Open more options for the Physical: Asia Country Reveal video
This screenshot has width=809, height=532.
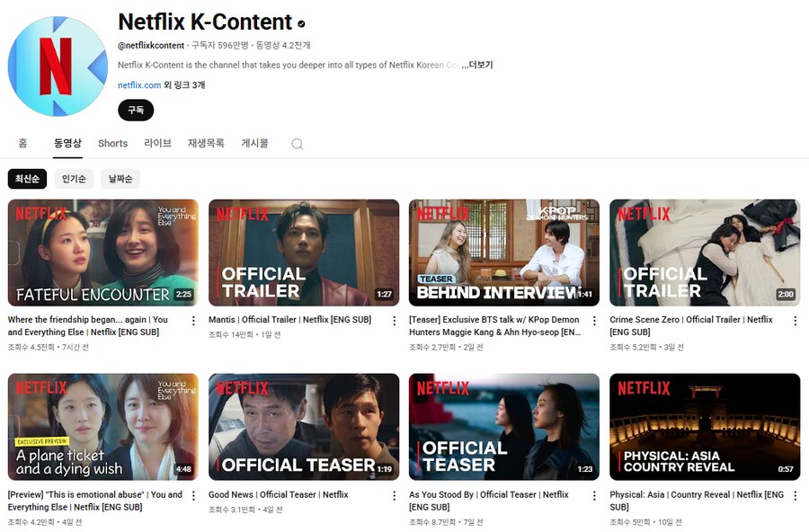click(x=796, y=495)
